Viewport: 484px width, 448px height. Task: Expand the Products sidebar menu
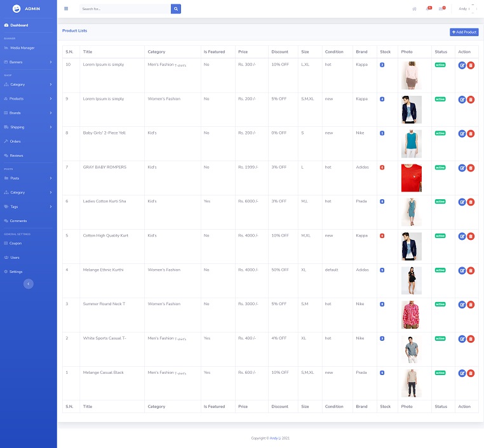point(28,99)
